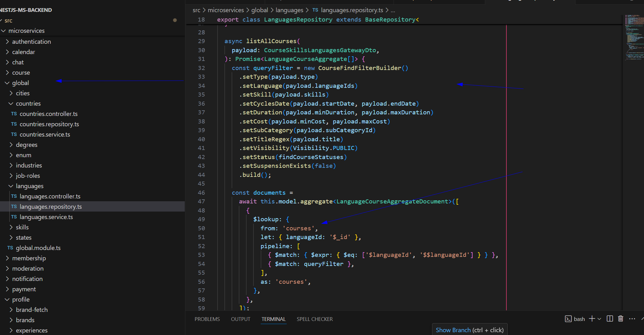Open the bash terminal profile icon

[x=568, y=319]
